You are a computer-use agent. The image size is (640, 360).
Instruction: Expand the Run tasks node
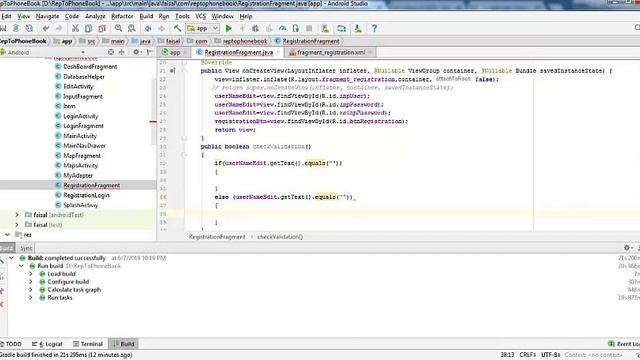coord(31,298)
